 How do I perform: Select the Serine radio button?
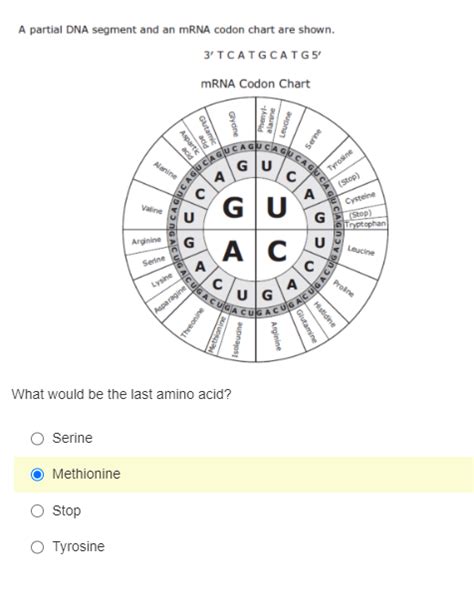point(37,438)
